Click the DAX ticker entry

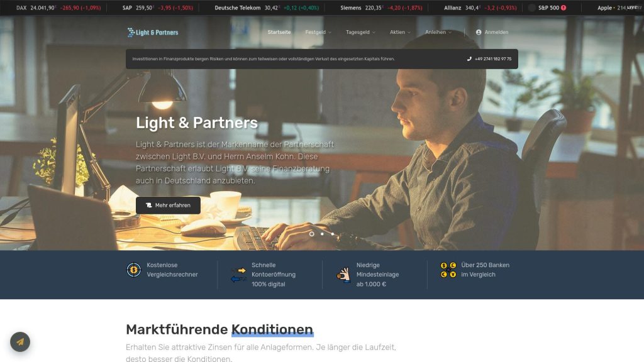click(x=58, y=8)
